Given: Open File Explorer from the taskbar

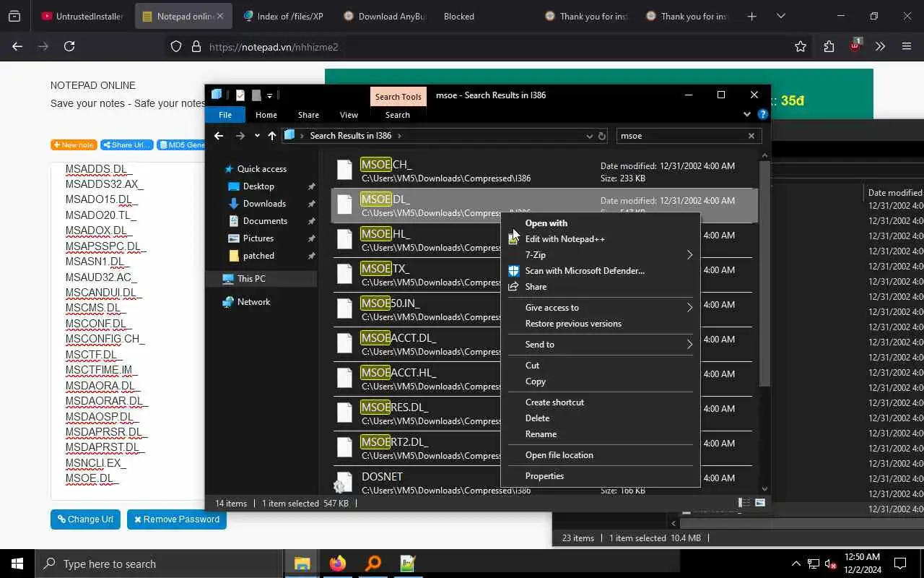Looking at the screenshot, I should [x=302, y=564].
